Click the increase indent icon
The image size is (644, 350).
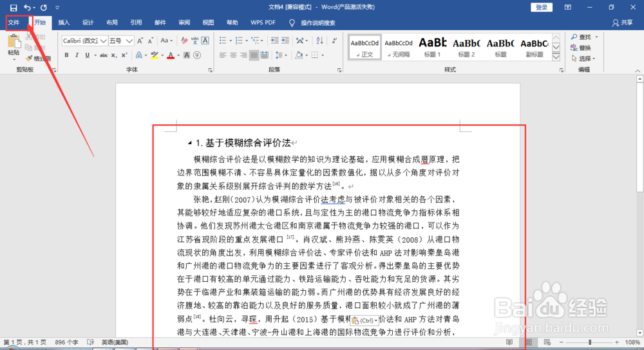(x=285, y=41)
